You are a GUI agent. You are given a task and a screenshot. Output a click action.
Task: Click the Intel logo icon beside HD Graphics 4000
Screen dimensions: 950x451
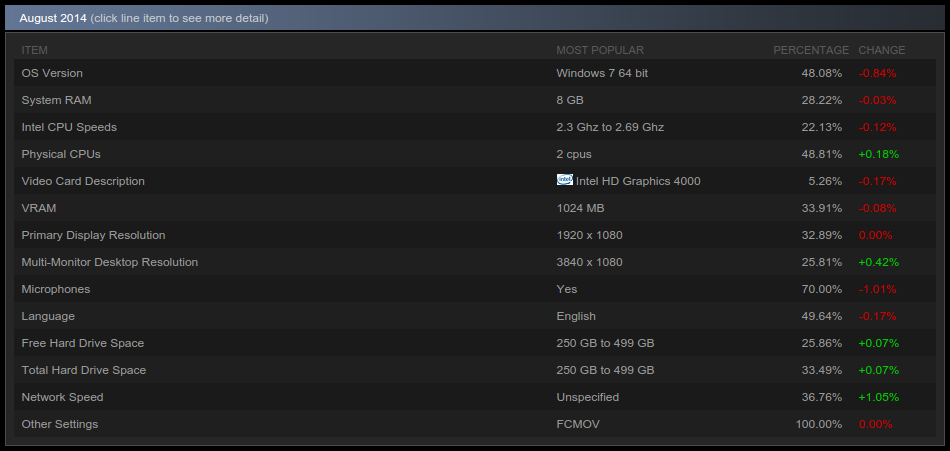tap(565, 180)
